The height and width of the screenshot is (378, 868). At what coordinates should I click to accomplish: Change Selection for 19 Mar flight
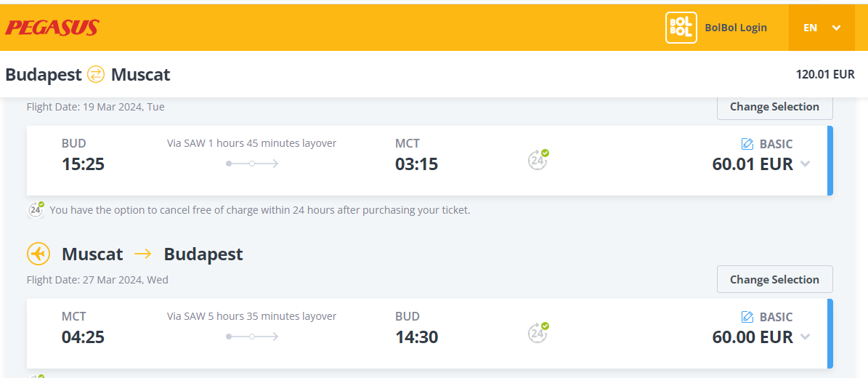(774, 106)
